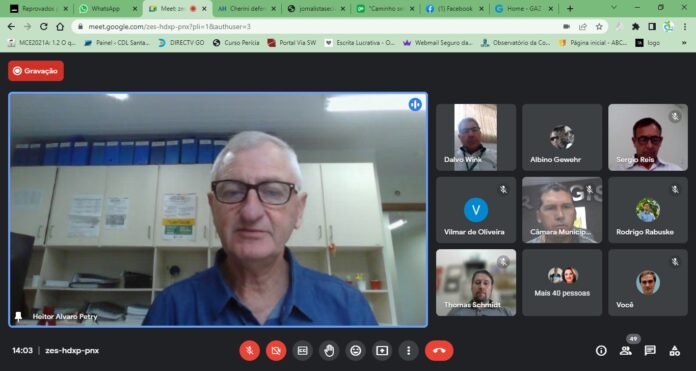Viewport: 696px width, 371px height.
Task: Show the participants list
Action: pyautogui.click(x=626, y=351)
